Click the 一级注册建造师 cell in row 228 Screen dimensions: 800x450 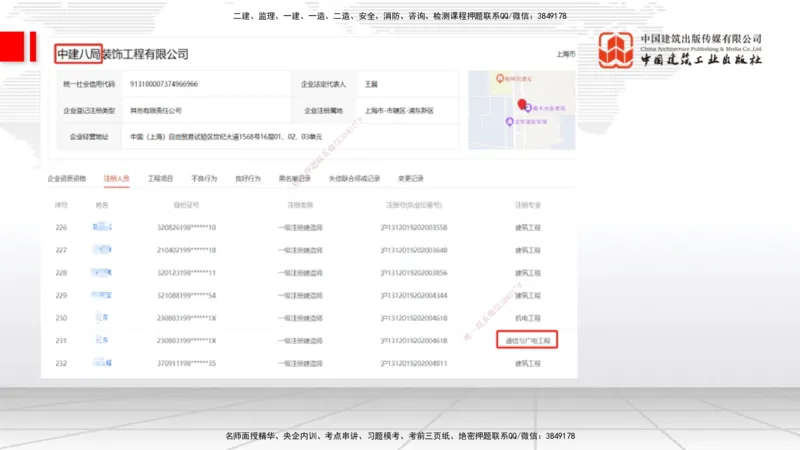[300, 273]
